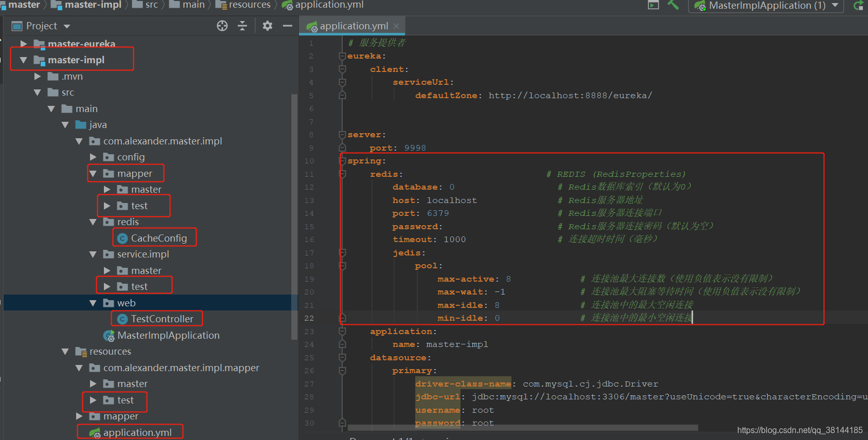Click the Project panel title label
The height and width of the screenshot is (440, 868).
(x=41, y=26)
